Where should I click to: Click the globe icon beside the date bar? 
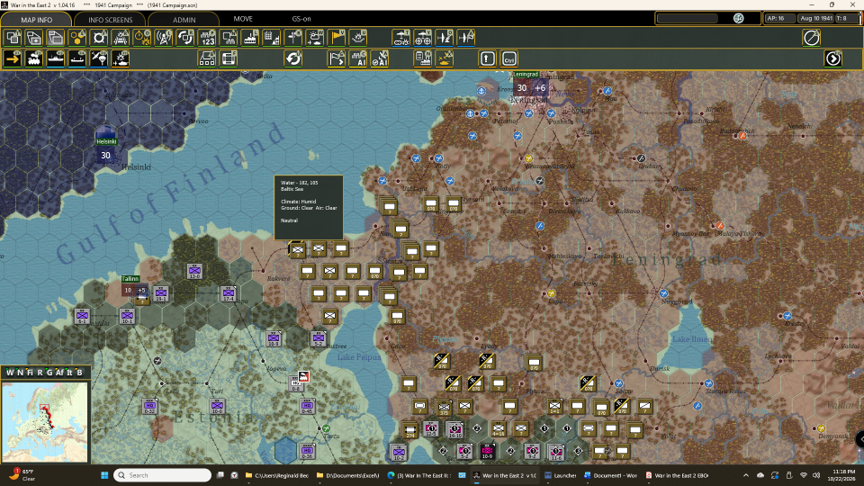(x=738, y=18)
